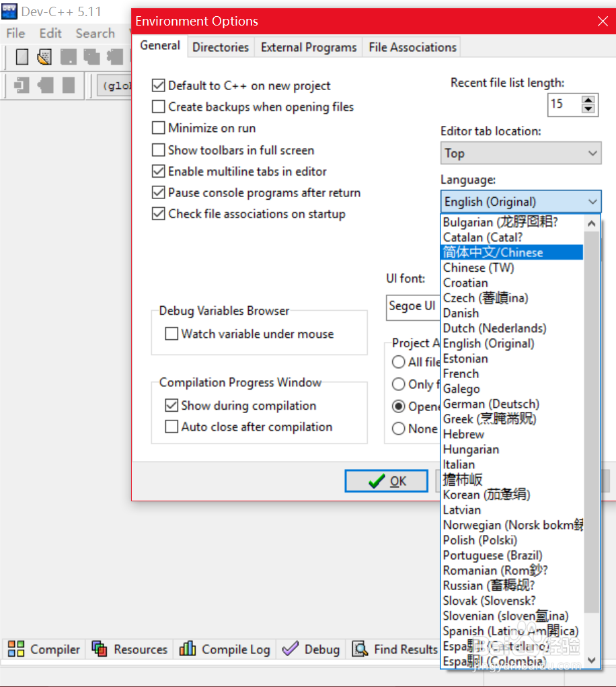
Task: Click the Compile Log bar chart icon
Action: pyautogui.click(x=188, y=649)
